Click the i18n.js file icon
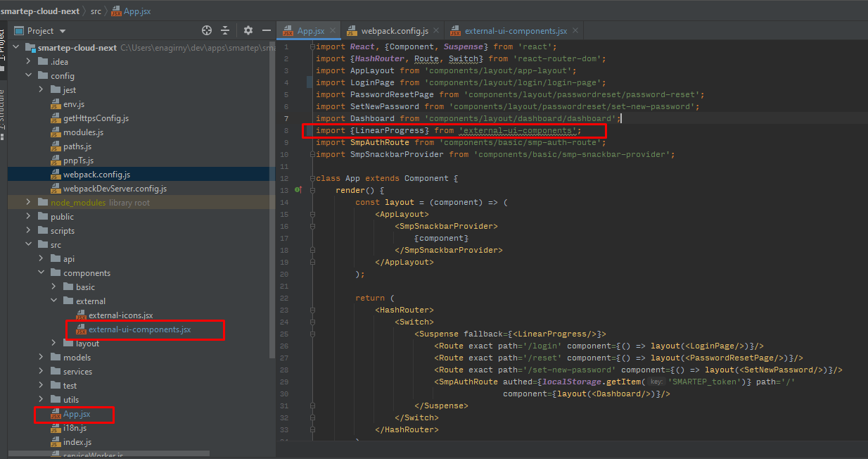The width and height of the screenshot is (868, 459). tap(56, 428)
